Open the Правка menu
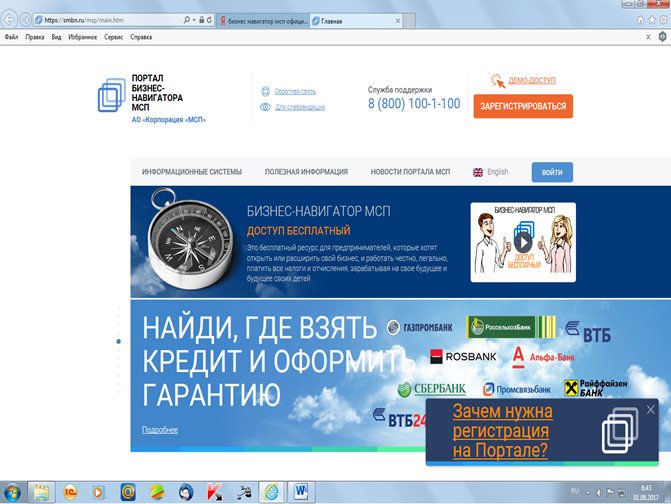Viewport: 671px width, 504px height. [35, 37]
